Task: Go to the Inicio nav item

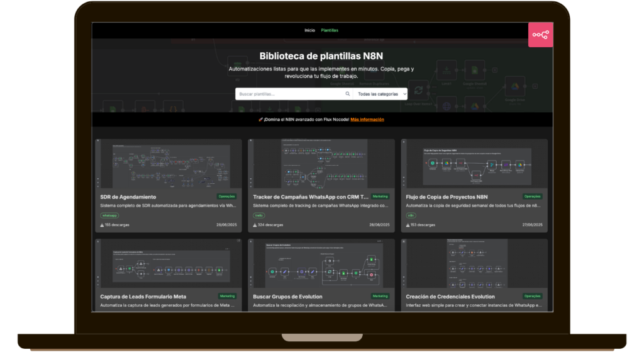Action: click(309, 30)
